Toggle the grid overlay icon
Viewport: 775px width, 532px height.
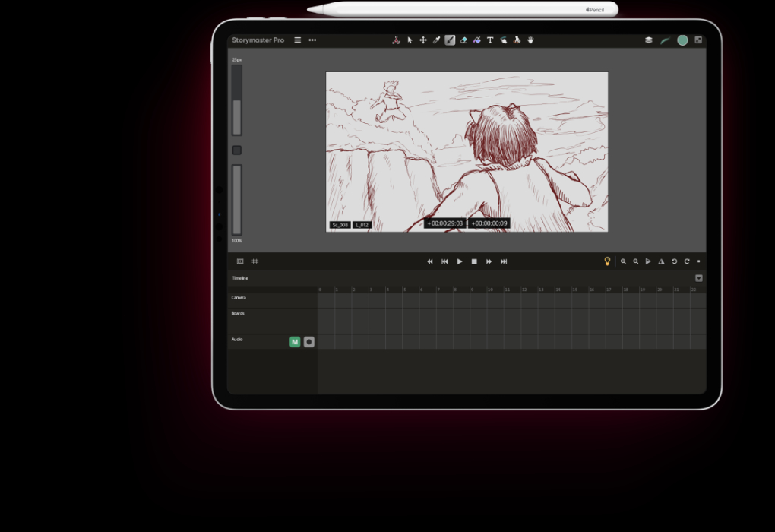pyautogui.click(x=255, y=261)
